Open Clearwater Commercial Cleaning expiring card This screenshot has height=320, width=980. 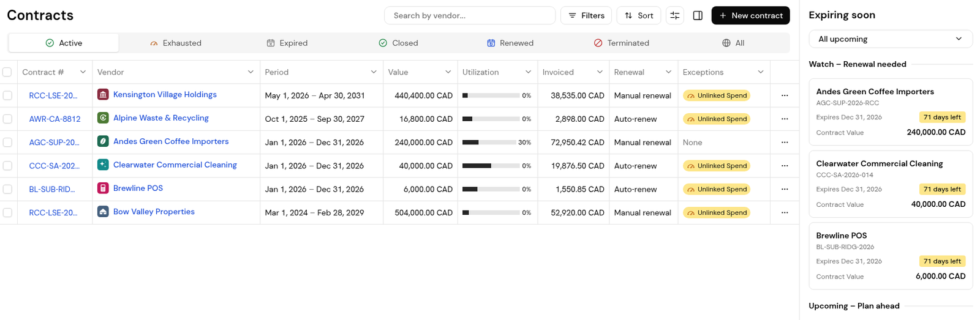pos(891,184)
